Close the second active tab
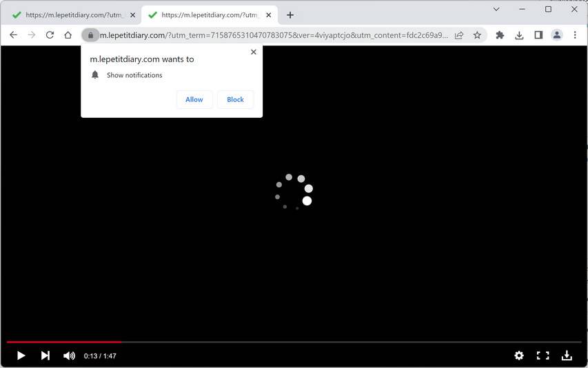The image size is (588, 368). coord(269,15)
